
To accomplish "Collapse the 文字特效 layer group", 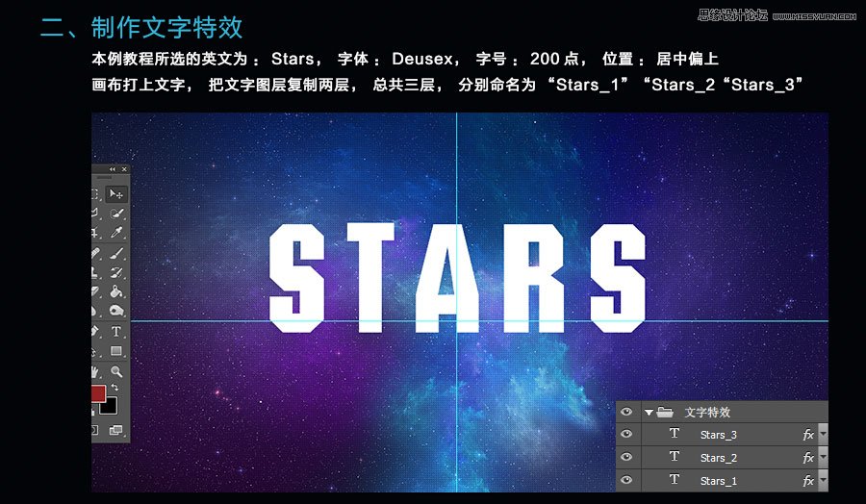I will click(x=649, y=413).
